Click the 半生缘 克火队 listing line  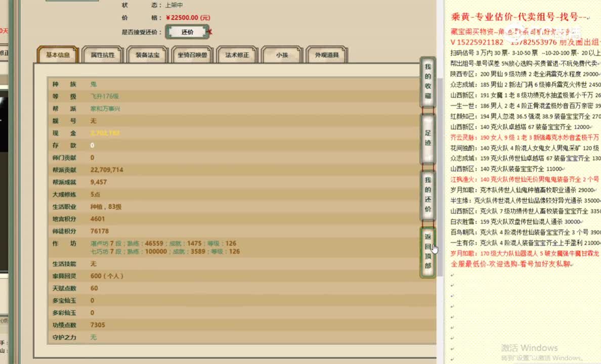coord(526,200)
